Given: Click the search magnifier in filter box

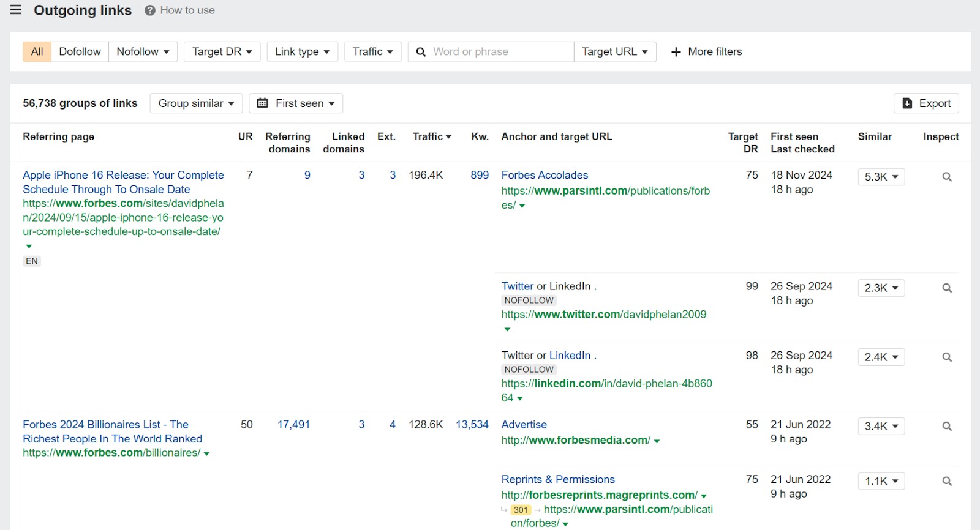Looking at the screenshot, I should [x=421, y=52].
